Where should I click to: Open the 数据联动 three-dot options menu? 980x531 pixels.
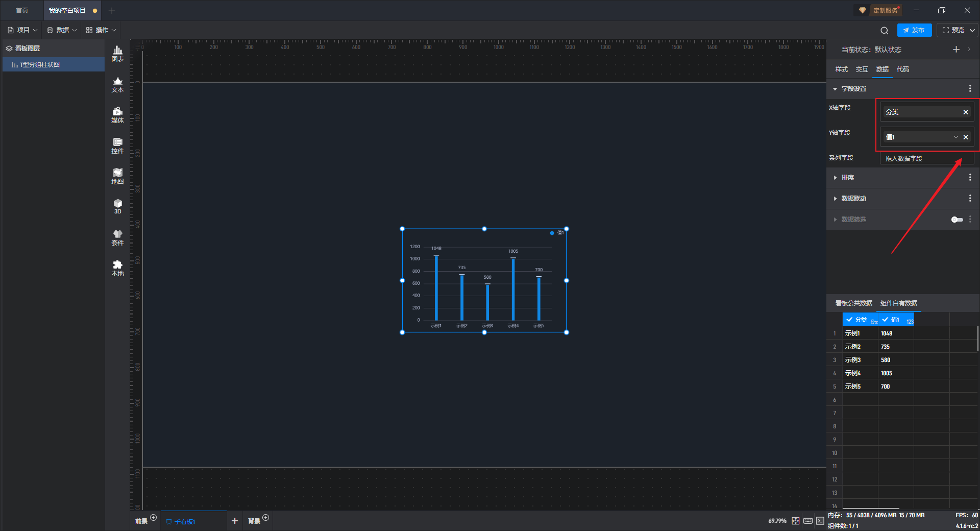970,199
